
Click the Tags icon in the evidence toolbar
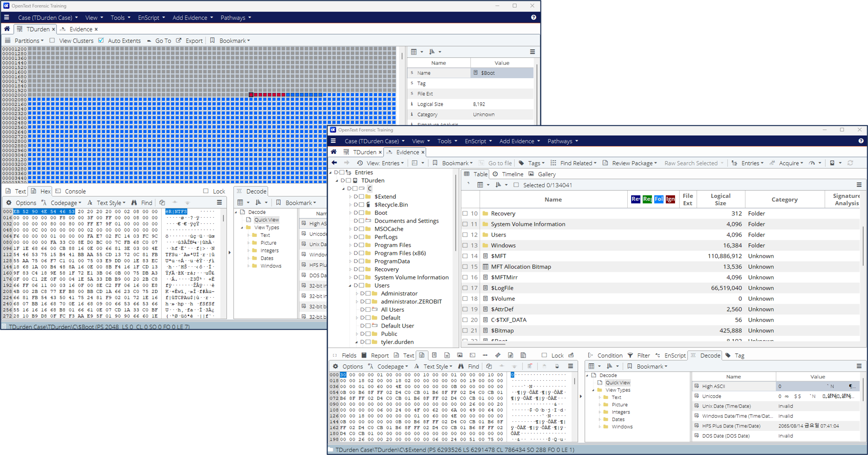click(x=521, y=163)
